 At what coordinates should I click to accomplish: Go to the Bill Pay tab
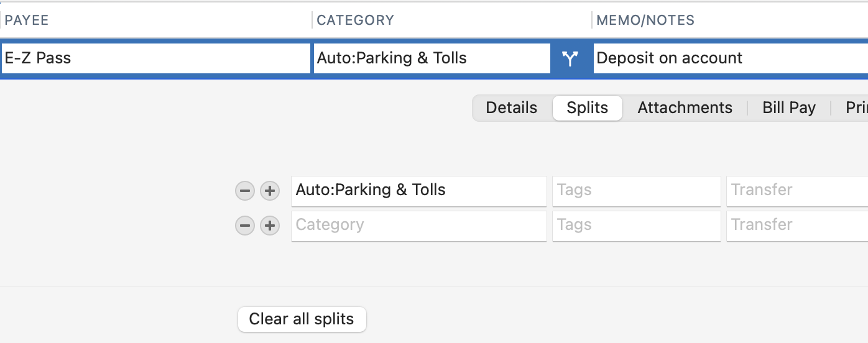click(x=788, y=108)
